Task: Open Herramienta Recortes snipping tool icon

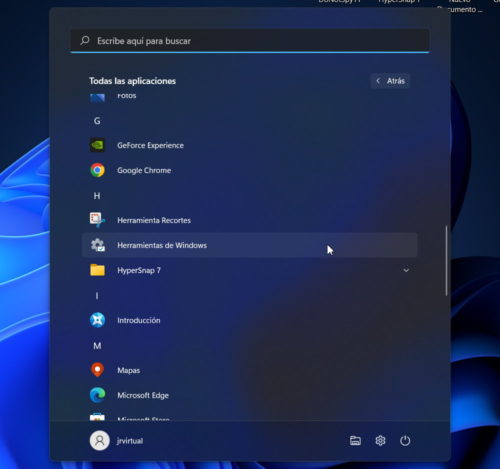Action: [97, 220]
